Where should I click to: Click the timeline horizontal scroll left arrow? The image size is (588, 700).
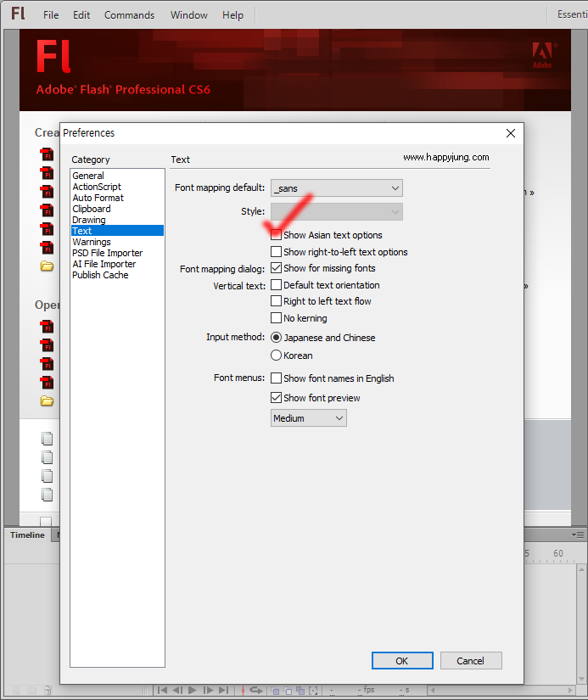(x=432, y=690)
